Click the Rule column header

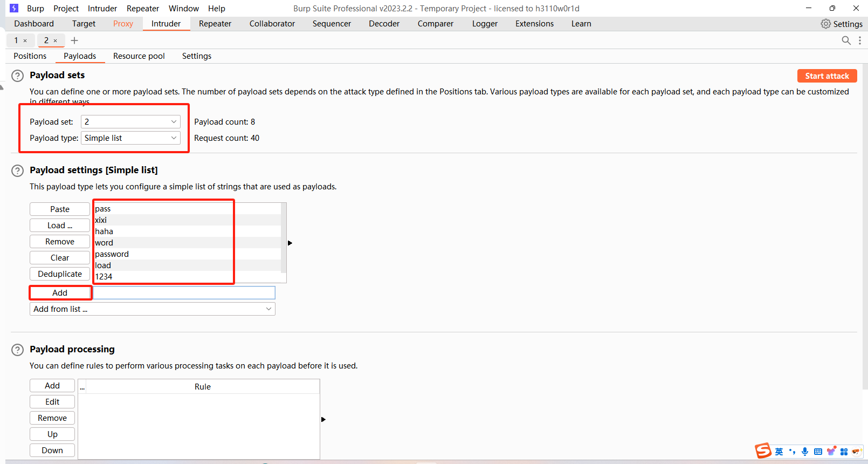203,387
